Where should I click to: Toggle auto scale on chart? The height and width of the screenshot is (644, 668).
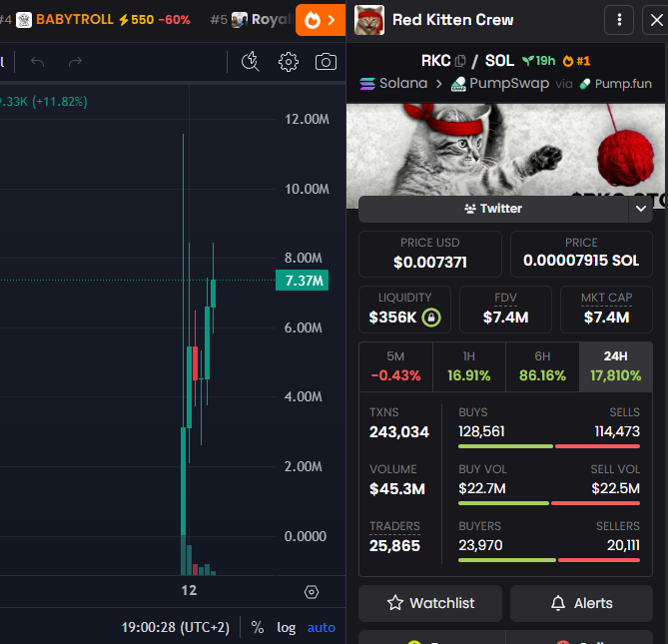pos(322,627)
